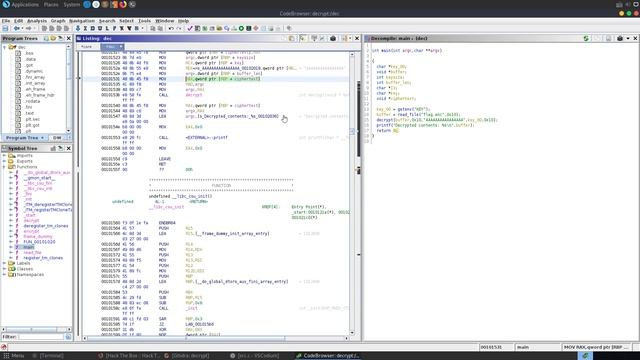640x360 pixels.
Task: Open the back-arrow history dropdown
Action: coord(22,28)
